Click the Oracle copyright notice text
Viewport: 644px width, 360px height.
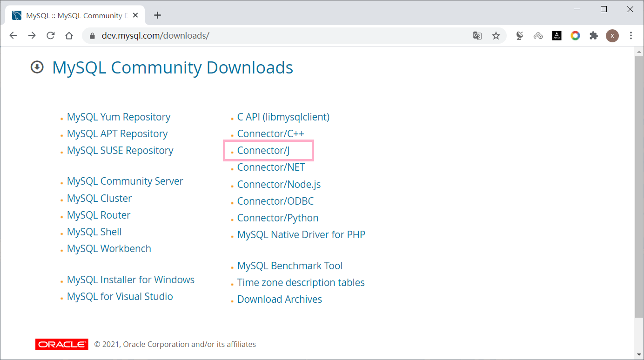(x=175, y=345)
